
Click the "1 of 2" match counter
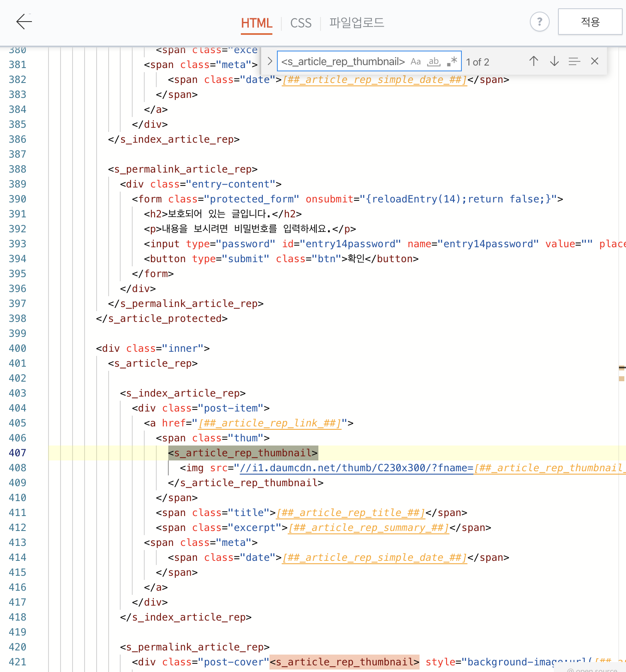[478, 62]
